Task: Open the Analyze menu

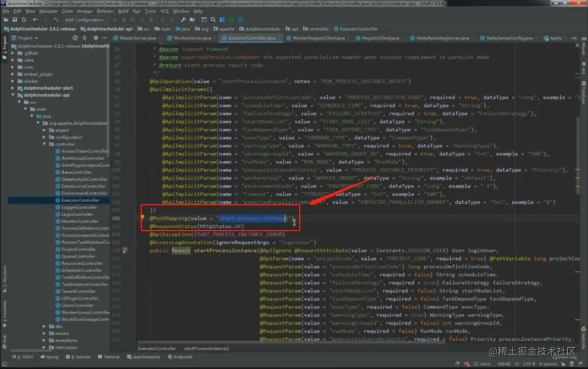Action: coord(84,11)
